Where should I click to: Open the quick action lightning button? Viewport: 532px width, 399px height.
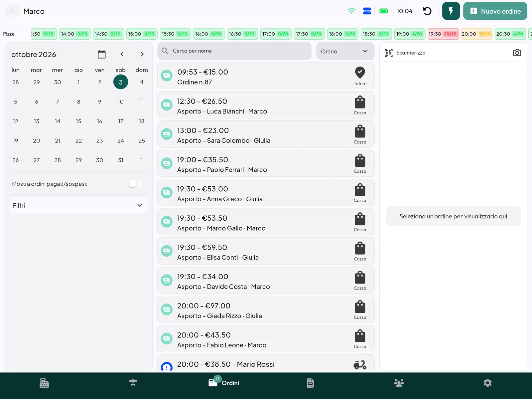pyautogui.click(x=451, y=11)
